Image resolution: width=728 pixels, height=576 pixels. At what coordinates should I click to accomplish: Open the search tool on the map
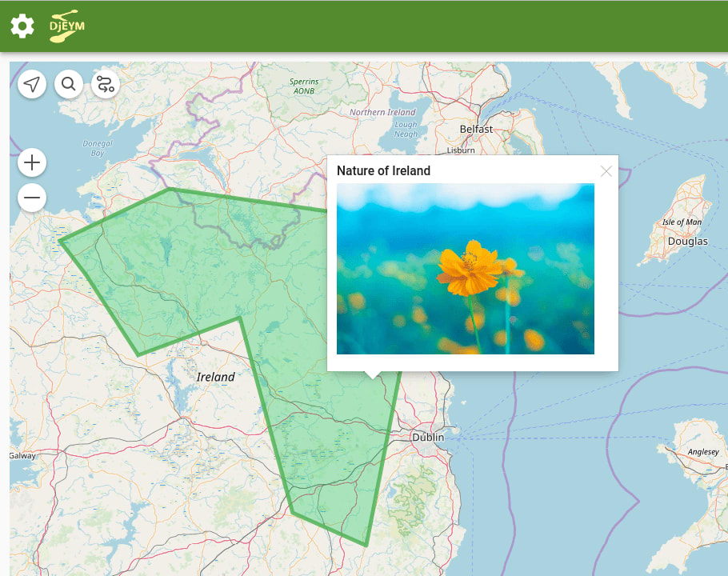(69, 83)
